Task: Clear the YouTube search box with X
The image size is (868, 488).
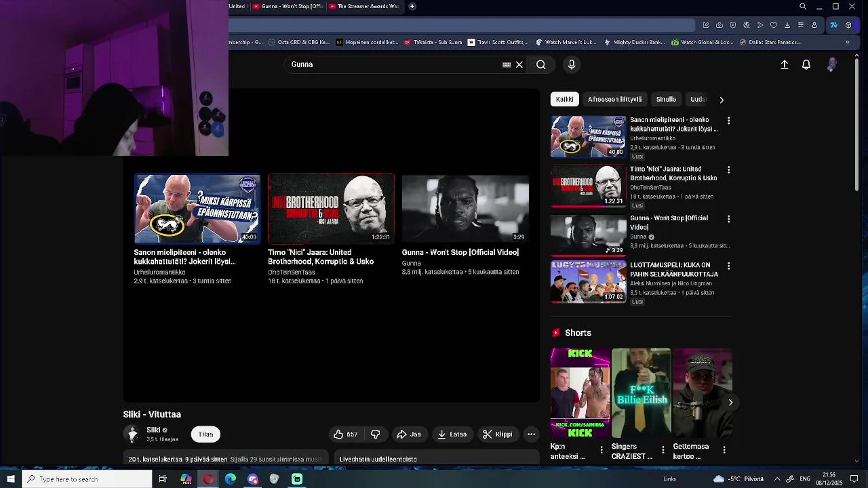Action: tap(519, 64)
